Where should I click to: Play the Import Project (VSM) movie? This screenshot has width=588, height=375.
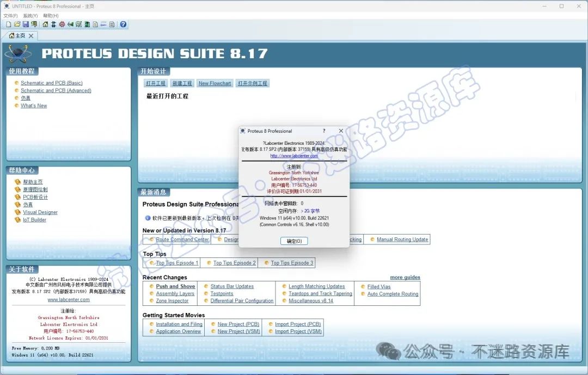click(x=298, y=331)
